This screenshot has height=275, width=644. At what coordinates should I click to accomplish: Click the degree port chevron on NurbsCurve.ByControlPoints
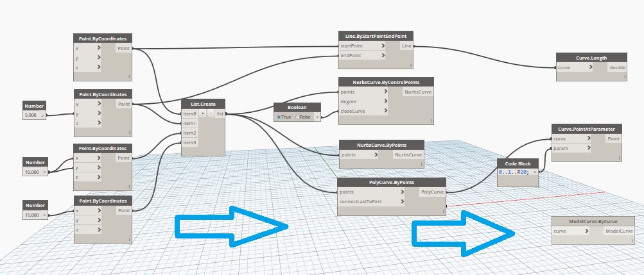[385, 101]
